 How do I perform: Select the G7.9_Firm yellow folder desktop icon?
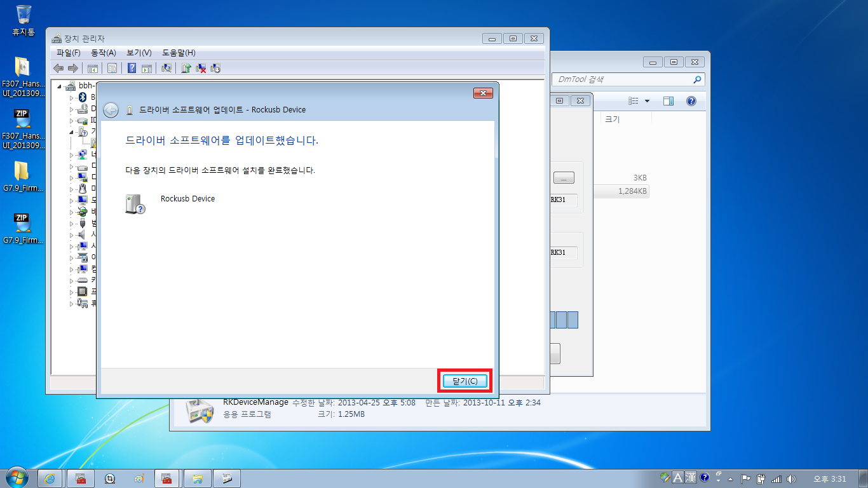click(23, 177)
